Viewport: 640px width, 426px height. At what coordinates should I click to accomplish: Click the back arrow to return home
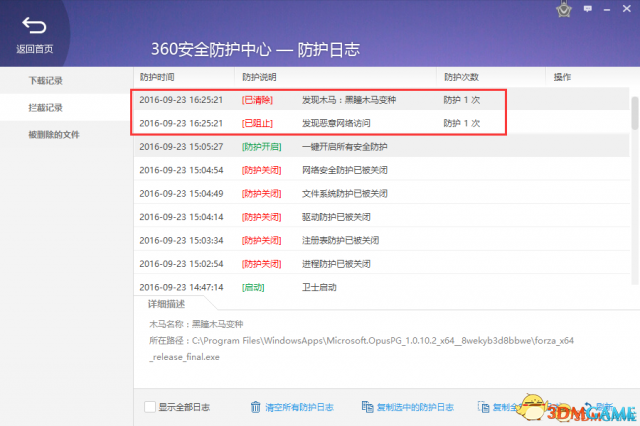pyautogui.click(x=34, y=26)
